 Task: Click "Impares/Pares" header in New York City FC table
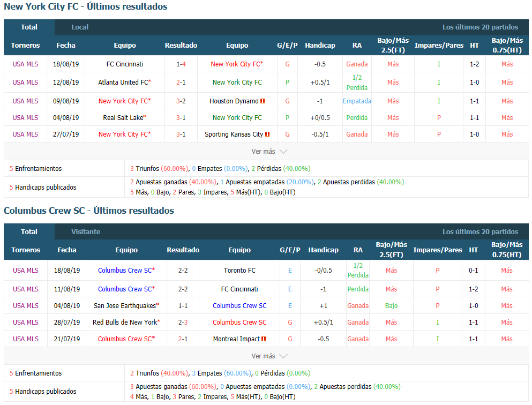click(x=439, y=46)
